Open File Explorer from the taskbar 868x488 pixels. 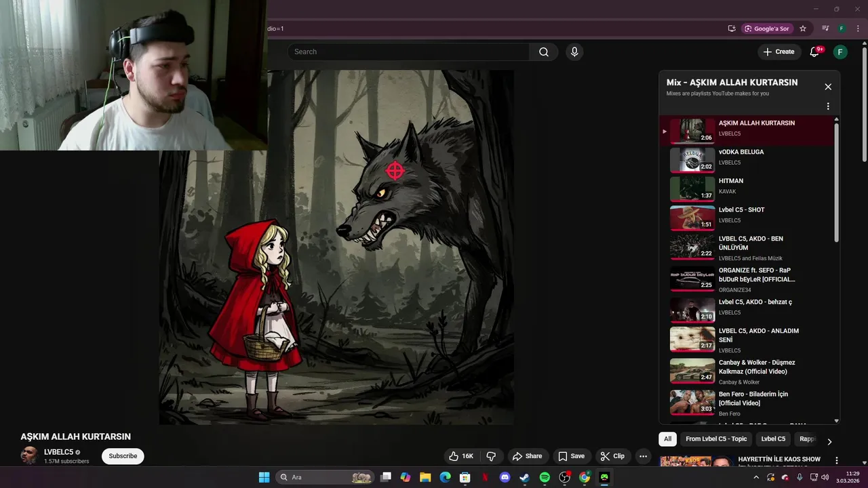[x=425, y=477]
